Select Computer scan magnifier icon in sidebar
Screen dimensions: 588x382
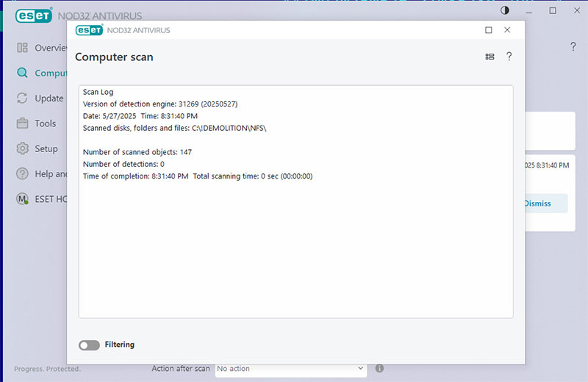22,73
